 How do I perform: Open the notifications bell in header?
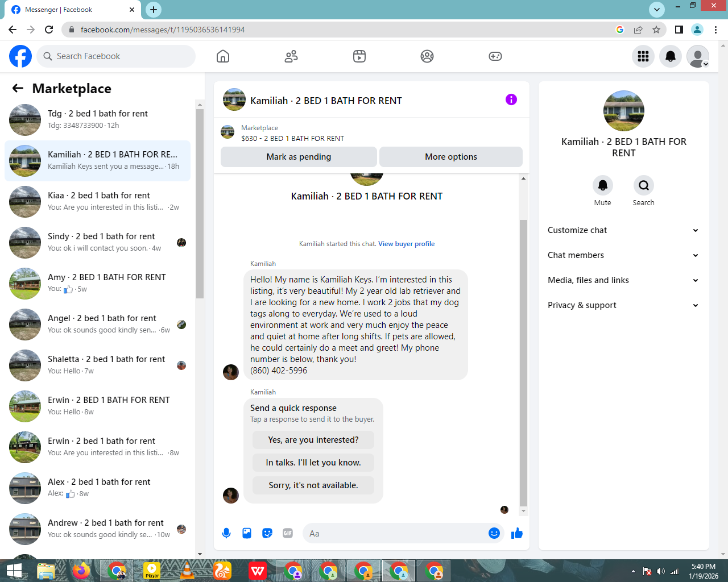(671, 56)
